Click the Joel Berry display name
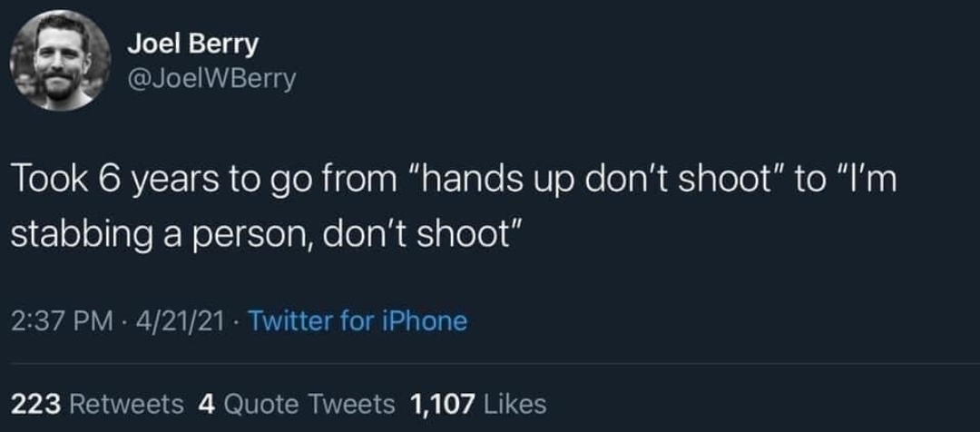980x432 pixels. (192, 43)
